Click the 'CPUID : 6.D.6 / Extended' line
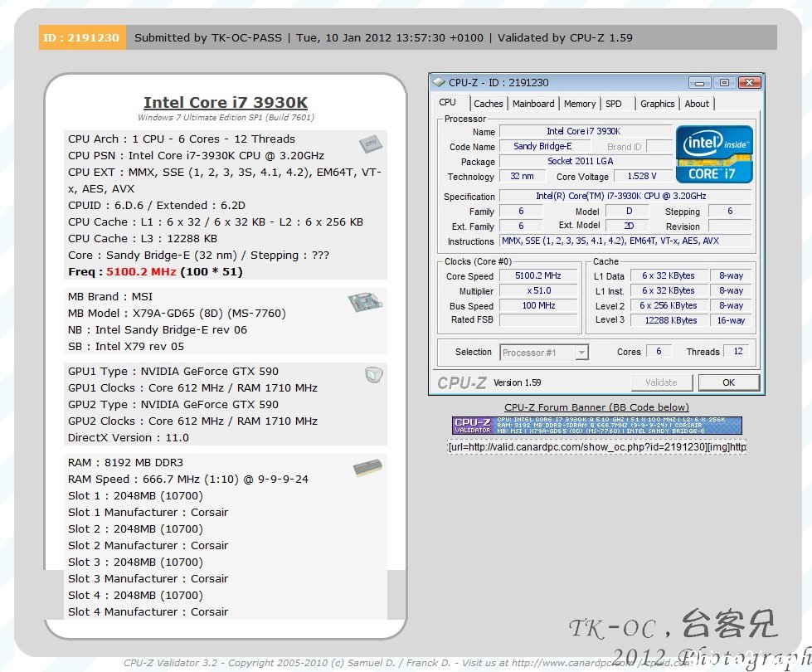The height and width of the screenshot is (672, 812). pos(157,206)
